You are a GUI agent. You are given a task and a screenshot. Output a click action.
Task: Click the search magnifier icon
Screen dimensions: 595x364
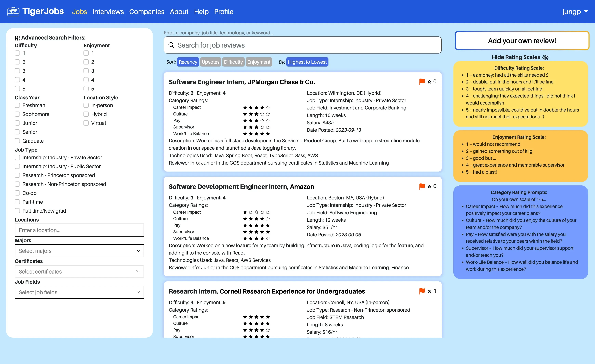pos(171,45)
